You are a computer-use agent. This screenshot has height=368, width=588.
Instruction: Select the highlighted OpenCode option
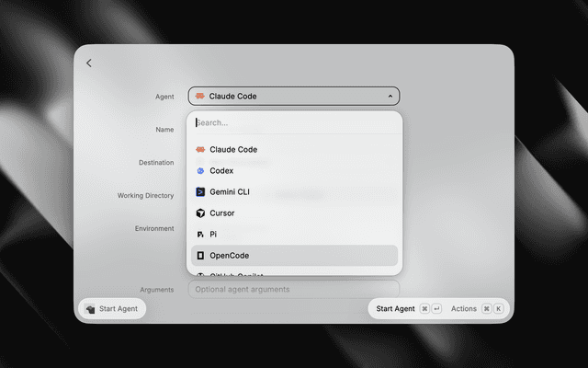tap(294, 256)
